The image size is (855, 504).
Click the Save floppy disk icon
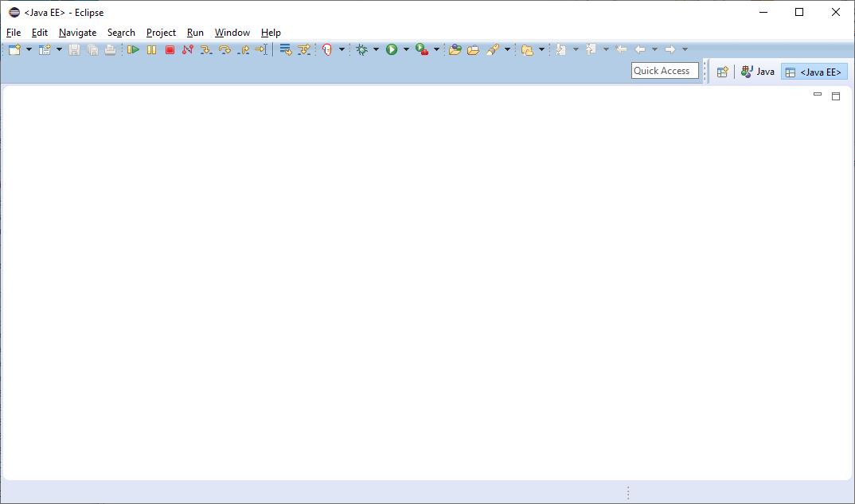pos(75,49)
